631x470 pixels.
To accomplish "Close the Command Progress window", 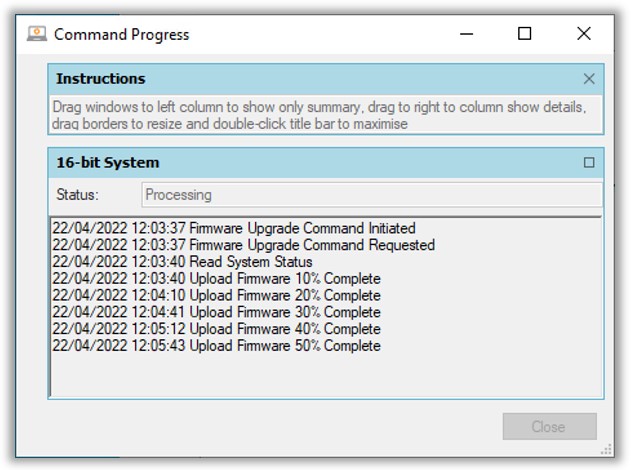I will click(x=584, y=34).
